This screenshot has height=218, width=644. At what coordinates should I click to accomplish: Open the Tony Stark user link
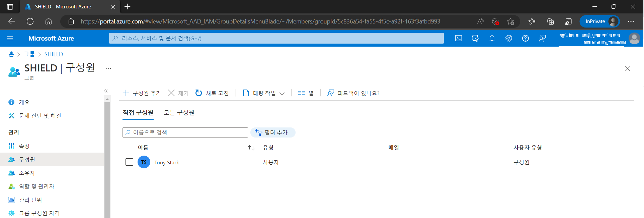[x=167, y=162]
